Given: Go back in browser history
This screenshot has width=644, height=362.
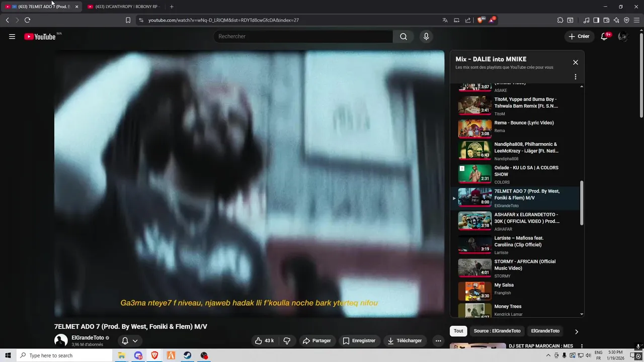Looking at the screenshot, I should (x=7, y=20).
